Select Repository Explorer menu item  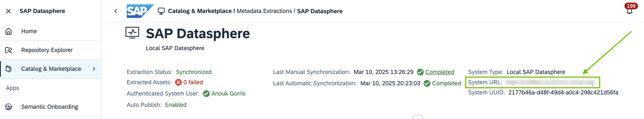pos(47,50)
